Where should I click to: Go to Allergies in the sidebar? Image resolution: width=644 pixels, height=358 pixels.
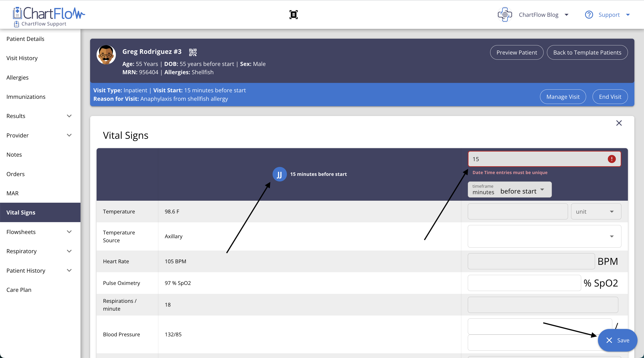click(x=17, y=78)
